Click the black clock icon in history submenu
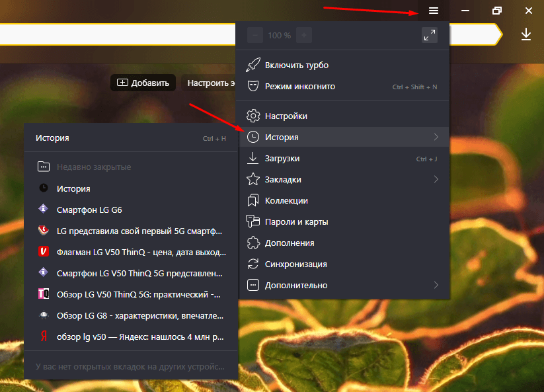Image resolution: width=544 pixels, height=392 pixels. tap(44, 188)
